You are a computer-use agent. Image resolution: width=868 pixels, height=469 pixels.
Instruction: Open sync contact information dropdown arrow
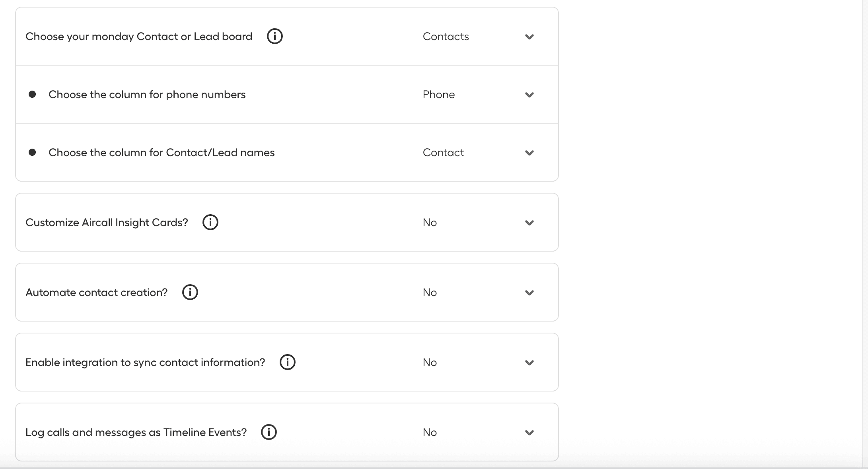[x=529, y=362]
